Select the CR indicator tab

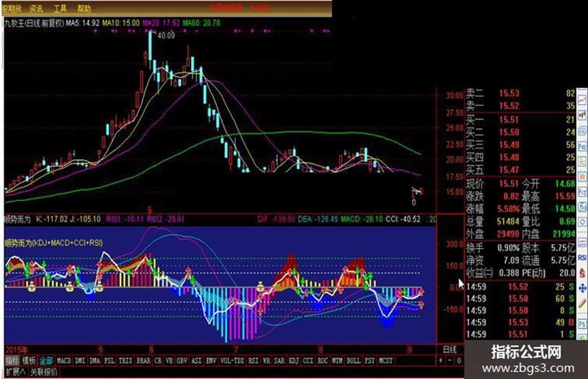(158, 360)
